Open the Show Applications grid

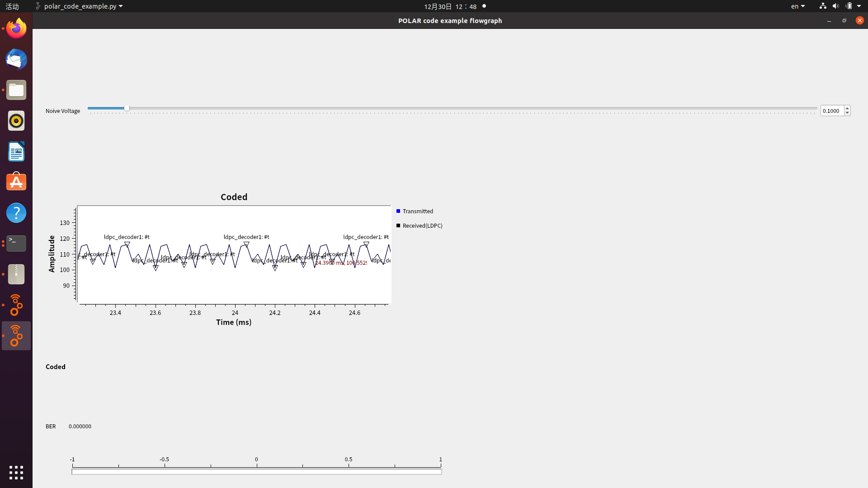pos(16,473)
